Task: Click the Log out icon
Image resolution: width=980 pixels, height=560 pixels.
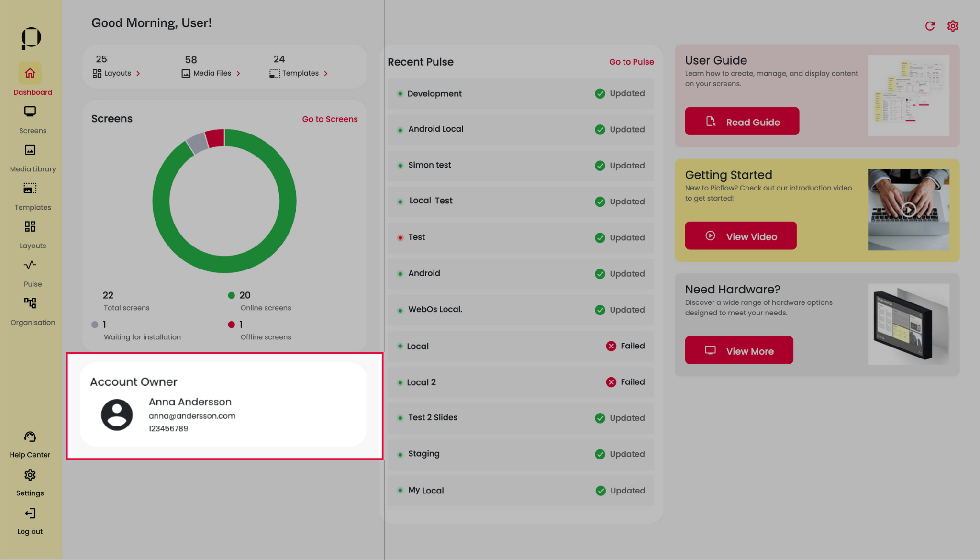Action: click(x=30, y=514)
